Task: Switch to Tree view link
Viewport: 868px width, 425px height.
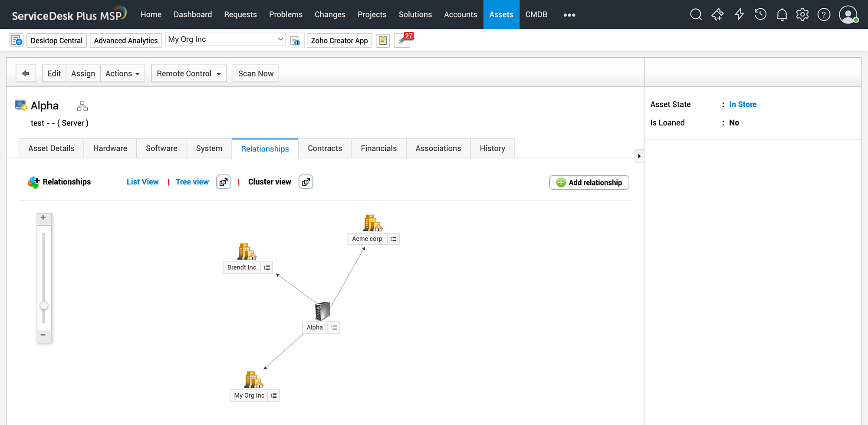Action: coord(192,182)
